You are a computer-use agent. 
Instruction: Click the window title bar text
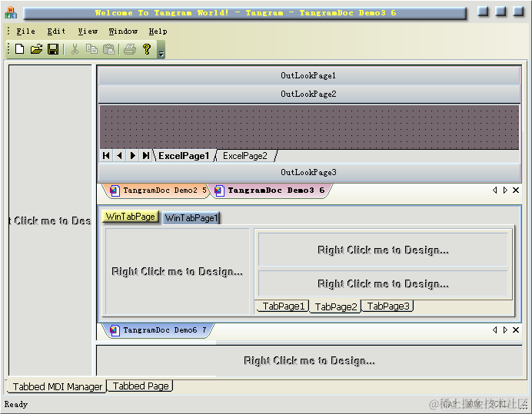coord(245,13)
